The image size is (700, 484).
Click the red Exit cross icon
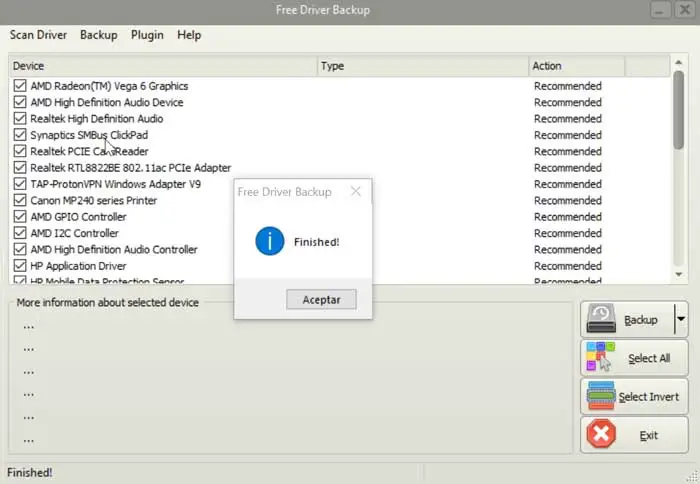(601, 434)
